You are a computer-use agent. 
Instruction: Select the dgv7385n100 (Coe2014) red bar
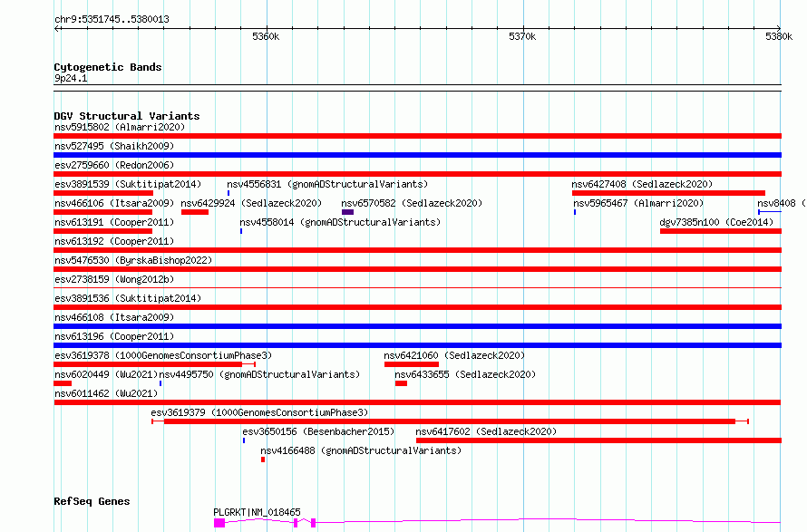[x=721, y=231]
